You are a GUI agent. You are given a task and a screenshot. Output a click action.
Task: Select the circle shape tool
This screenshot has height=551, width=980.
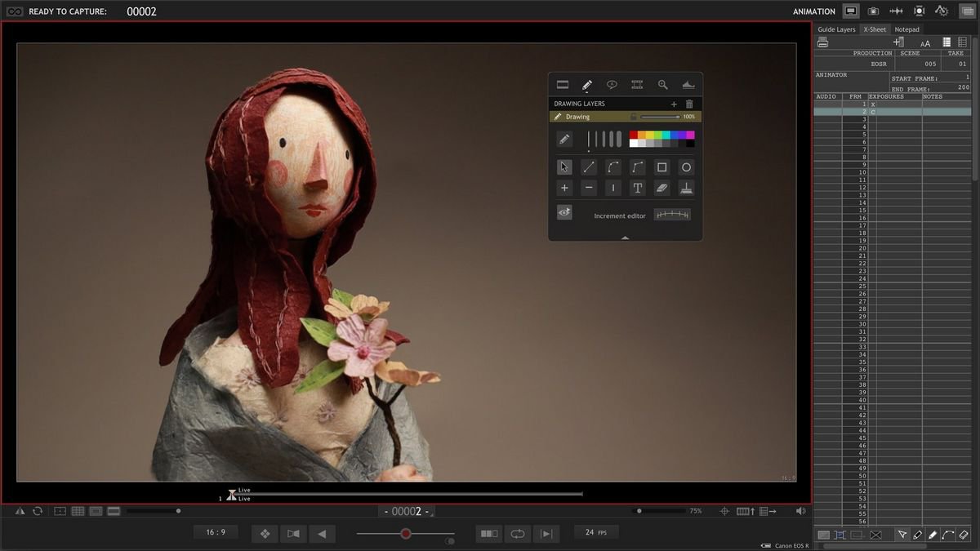687,167
